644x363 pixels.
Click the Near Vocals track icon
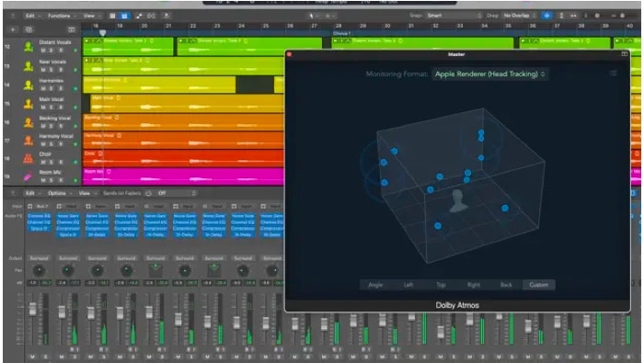pyautogui.click(x=28, y=65)
